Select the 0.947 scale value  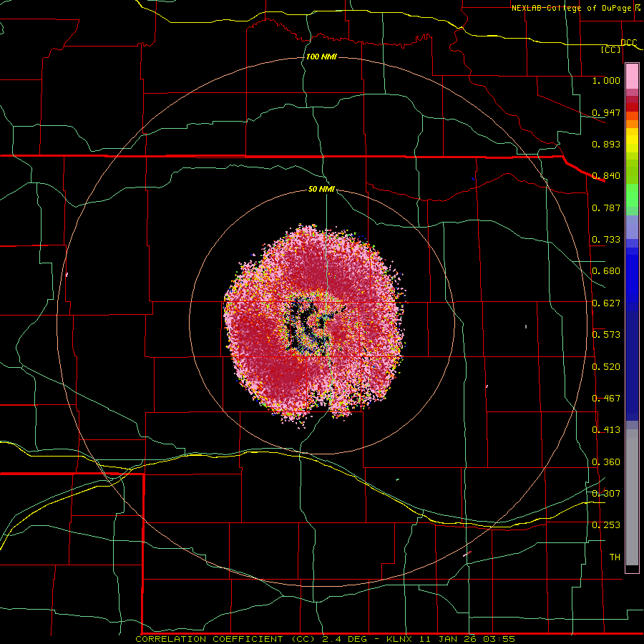pyautogui.click(x=606, y=112)
